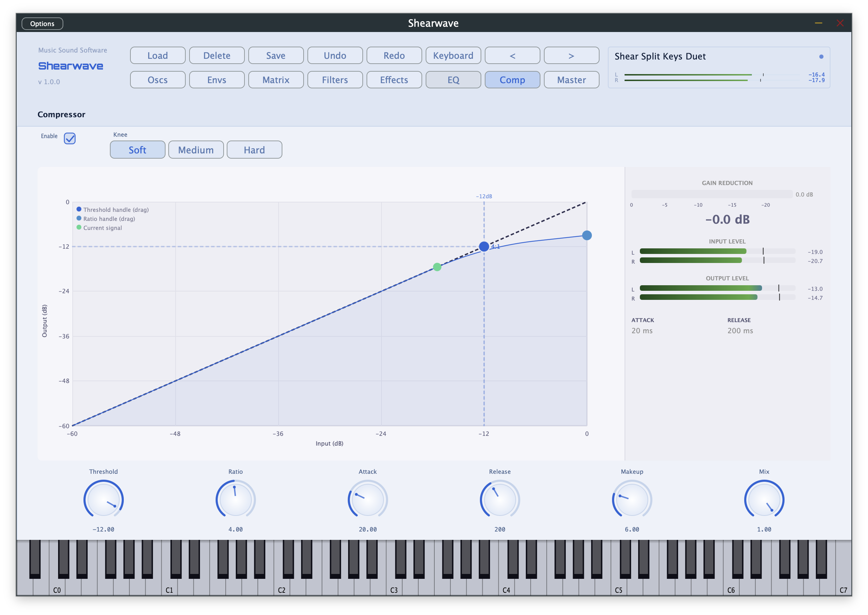Click the Output Level R meter
This screenshot has width=868, height=615.
click(x=717, y=297)
